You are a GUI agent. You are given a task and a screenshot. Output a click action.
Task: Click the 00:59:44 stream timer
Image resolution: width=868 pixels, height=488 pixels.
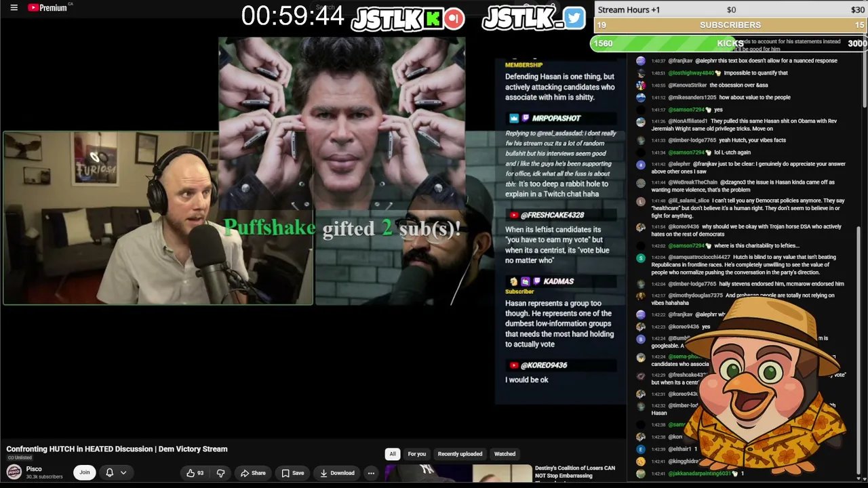point(292,16)
